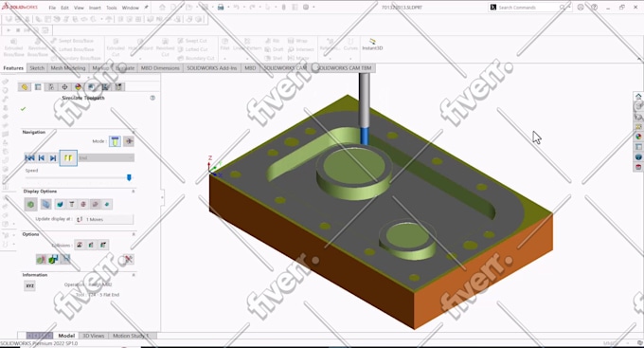Viewport: 644px width, 348px height.
Task: Toggle tool display option button
Action: [x=72, y=204]
